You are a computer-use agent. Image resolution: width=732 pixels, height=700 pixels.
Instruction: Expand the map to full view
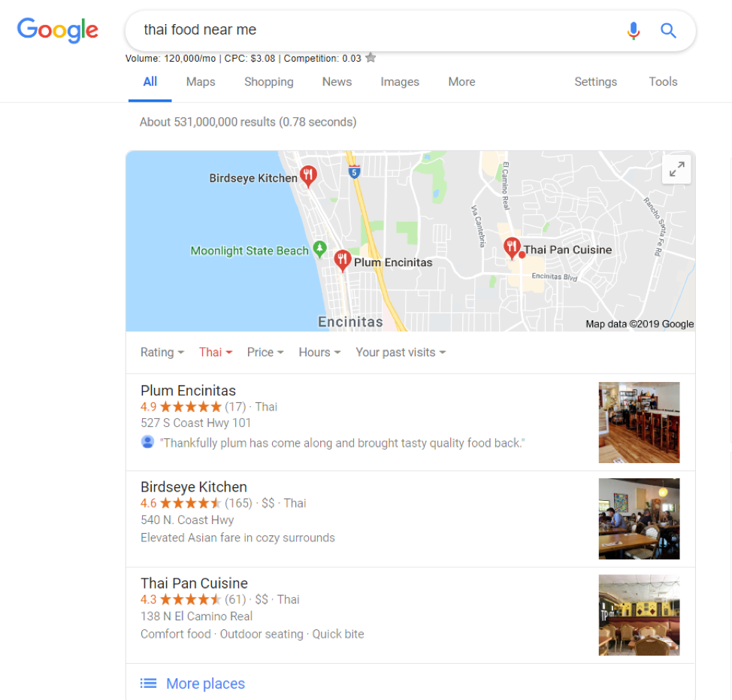(676, 169)
